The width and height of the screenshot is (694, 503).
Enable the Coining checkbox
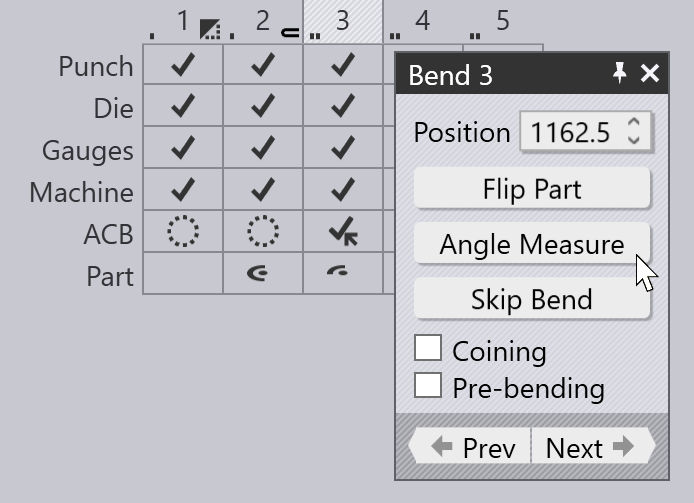pos(428,348)
